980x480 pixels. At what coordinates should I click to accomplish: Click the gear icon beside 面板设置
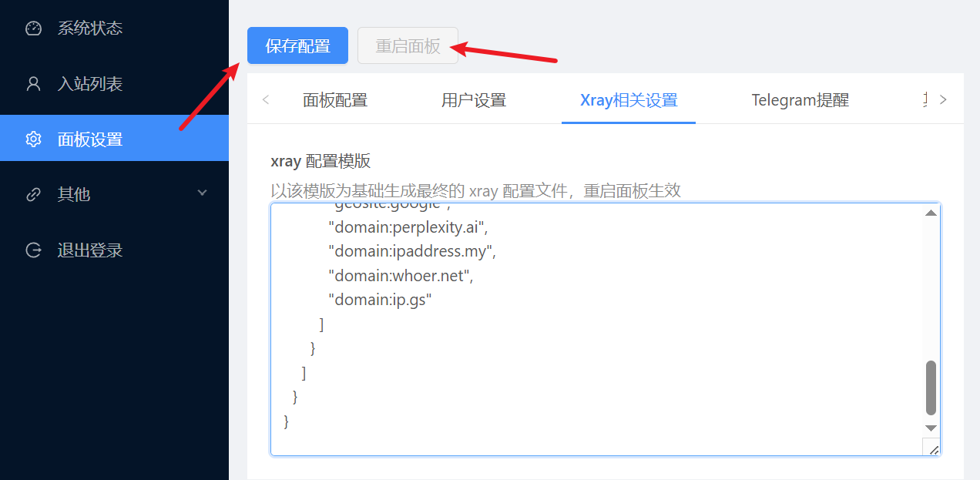pos(33,139)
